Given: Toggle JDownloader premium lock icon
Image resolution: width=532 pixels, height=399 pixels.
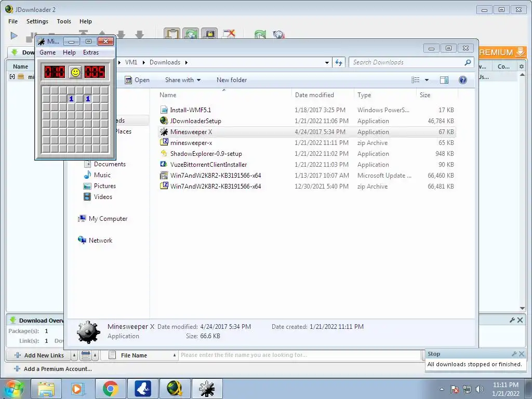Looking at the screenshot, I should coord(209,34).
